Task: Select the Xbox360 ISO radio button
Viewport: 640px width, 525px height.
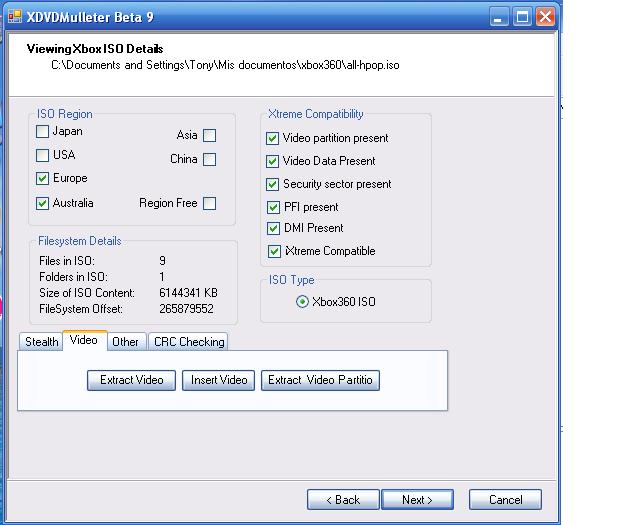Action: [302, 302]
